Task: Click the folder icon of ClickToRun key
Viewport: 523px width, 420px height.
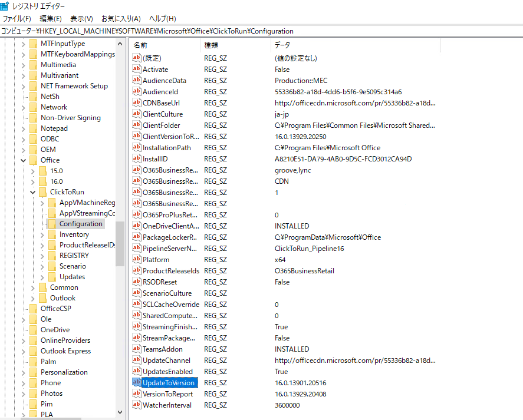Action: click(42, 192)
